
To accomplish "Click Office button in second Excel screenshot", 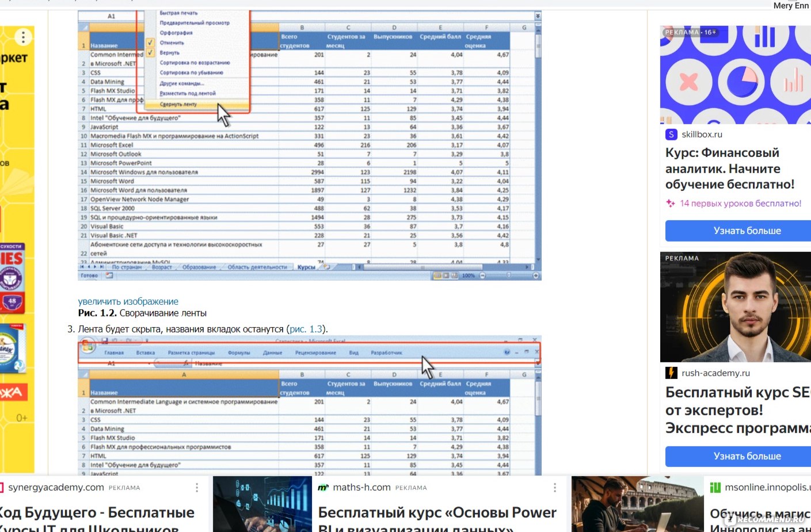I will pos(88,345).
